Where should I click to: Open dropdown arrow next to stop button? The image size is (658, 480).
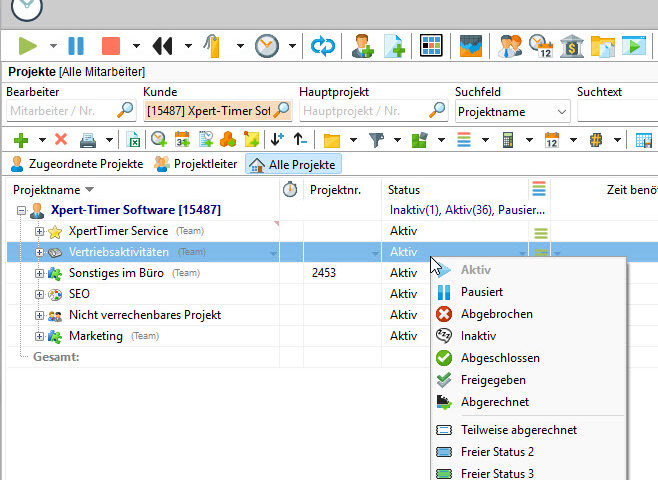click(136, 46)
